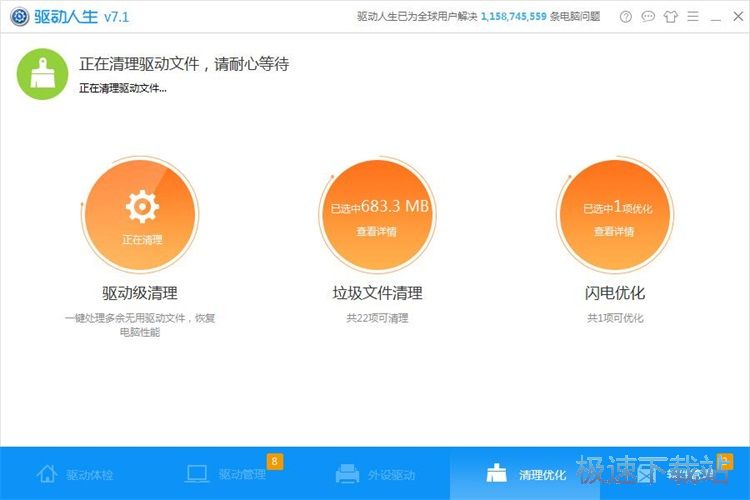Screen dimensions: 750x500
Task: Click the v7.1 version label
Action: click(116, 17)
